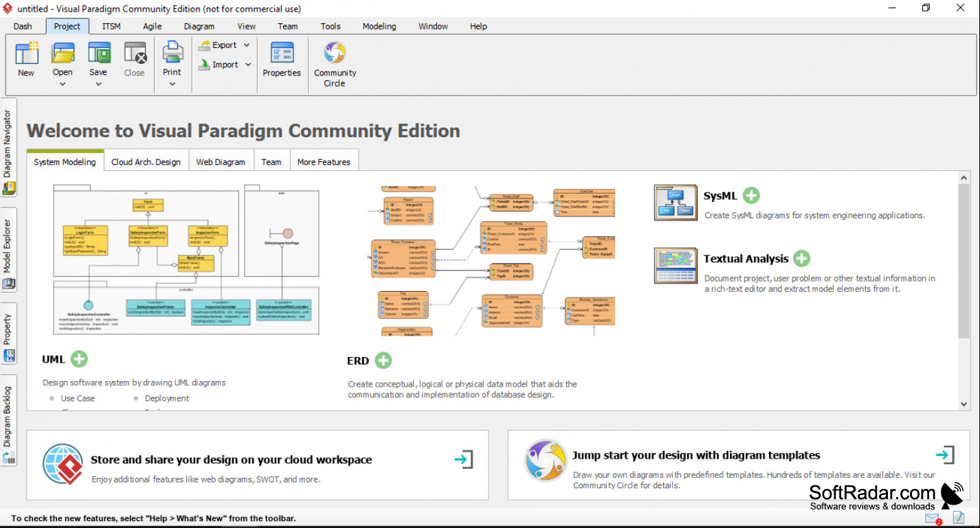This screenshot has height=528, width=980.
Task: Click the arrow icon on cloud workspace card
Action: tap(464, 459)
